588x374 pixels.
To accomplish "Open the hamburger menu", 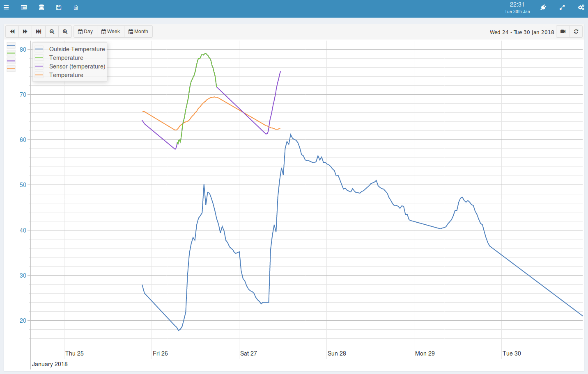I will pyautogui.click(x=6, y=7).
